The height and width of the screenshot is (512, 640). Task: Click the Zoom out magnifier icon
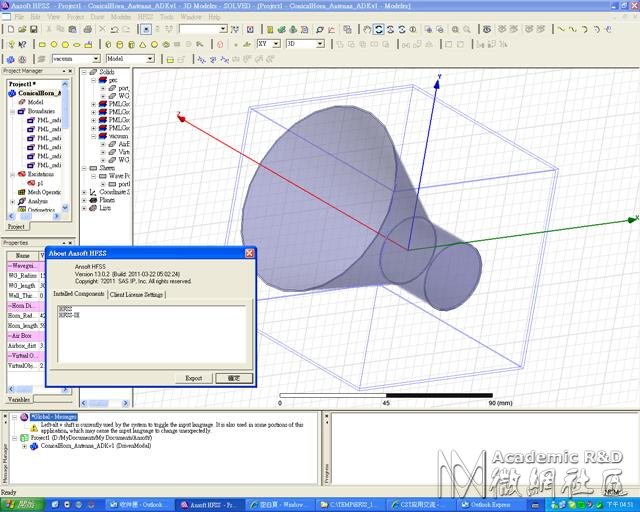(x=467, y=29)
